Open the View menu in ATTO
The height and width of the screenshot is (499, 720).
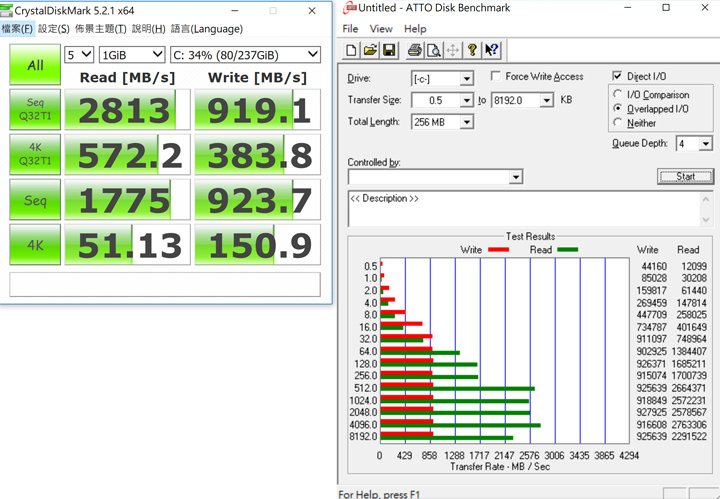[x=381, y=29]
